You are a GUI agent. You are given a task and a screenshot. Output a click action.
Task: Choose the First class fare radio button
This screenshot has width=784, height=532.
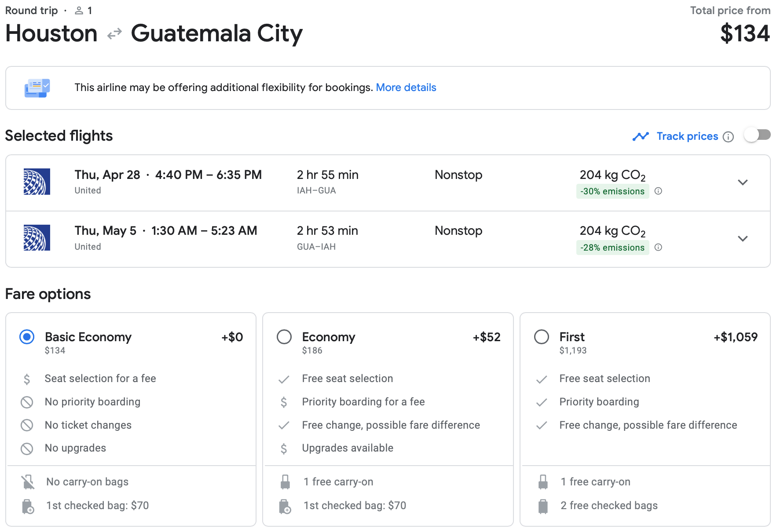point(542,337)
